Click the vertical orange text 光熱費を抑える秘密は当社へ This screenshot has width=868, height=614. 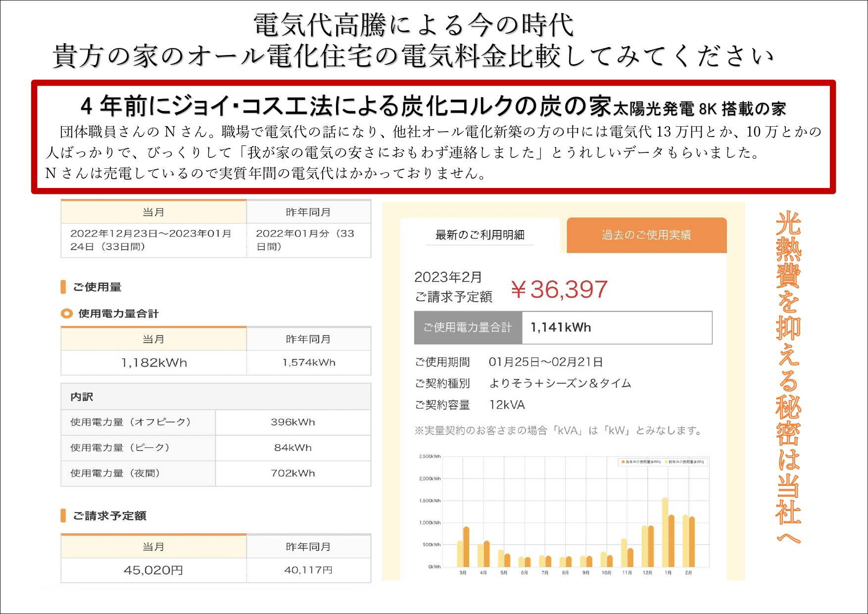(788, 377)
